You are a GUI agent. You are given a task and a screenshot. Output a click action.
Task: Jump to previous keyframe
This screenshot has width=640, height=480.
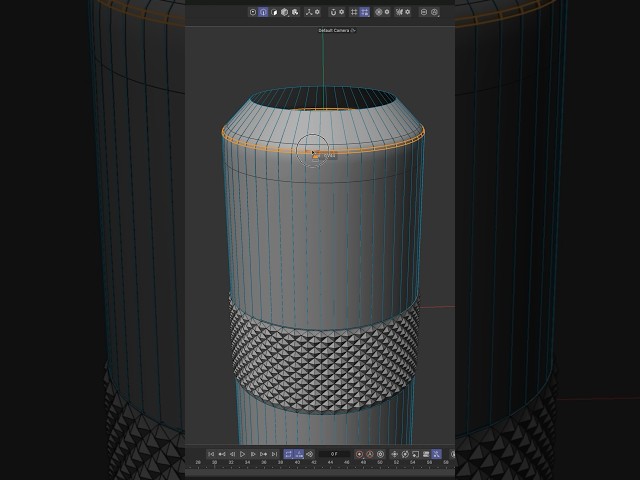pyautogui.click(x=222, y=454)
